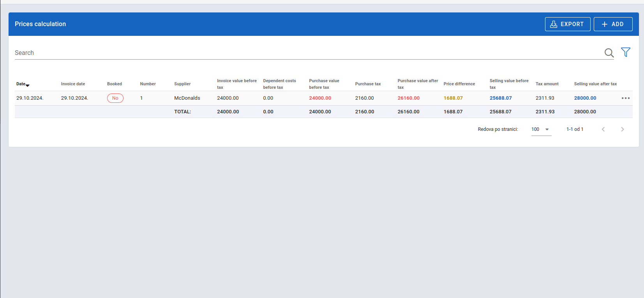
Task: Sort by Selling value after tax header
Action: tap(595, 84)
